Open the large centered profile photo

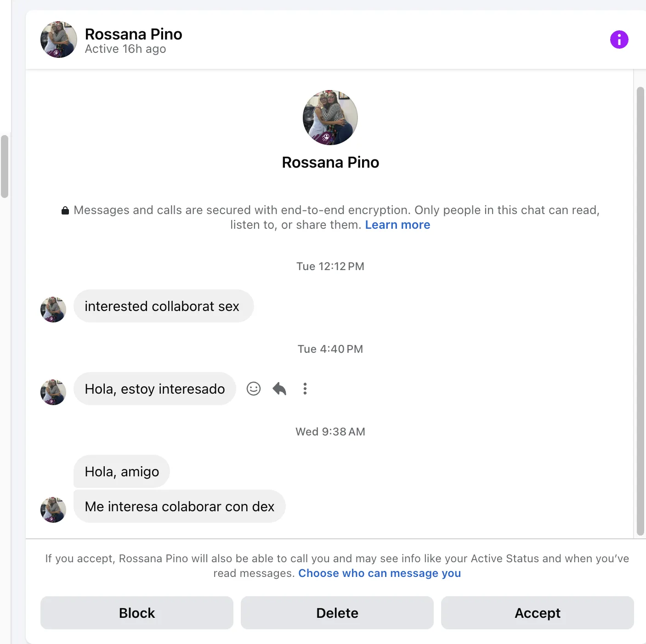point(330,118)
